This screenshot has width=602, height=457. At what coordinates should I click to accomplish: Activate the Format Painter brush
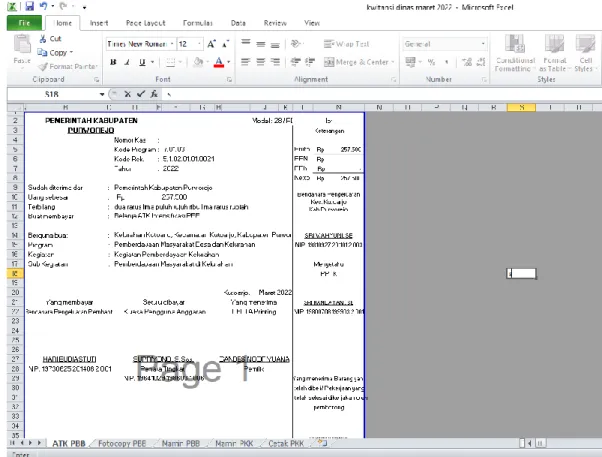click(68, 66)
